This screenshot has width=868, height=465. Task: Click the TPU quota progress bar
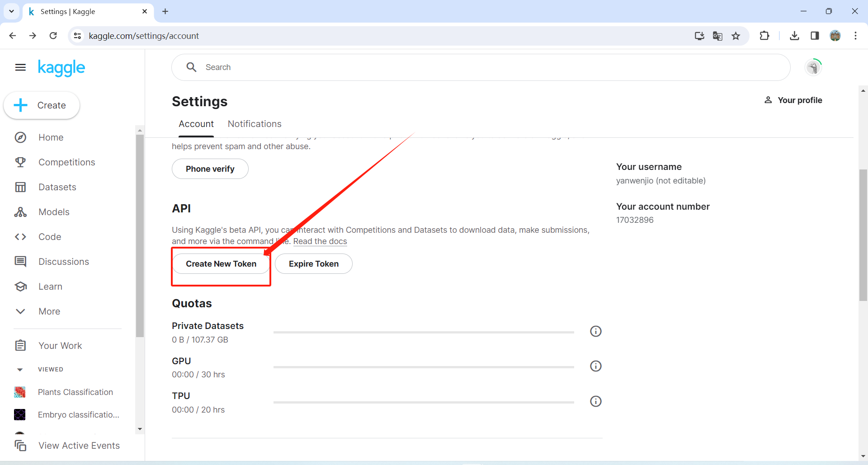(424, 402)
